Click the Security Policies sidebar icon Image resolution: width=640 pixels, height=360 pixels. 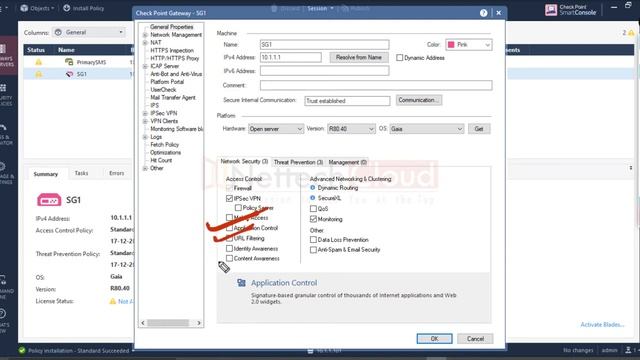coord(3,88)
